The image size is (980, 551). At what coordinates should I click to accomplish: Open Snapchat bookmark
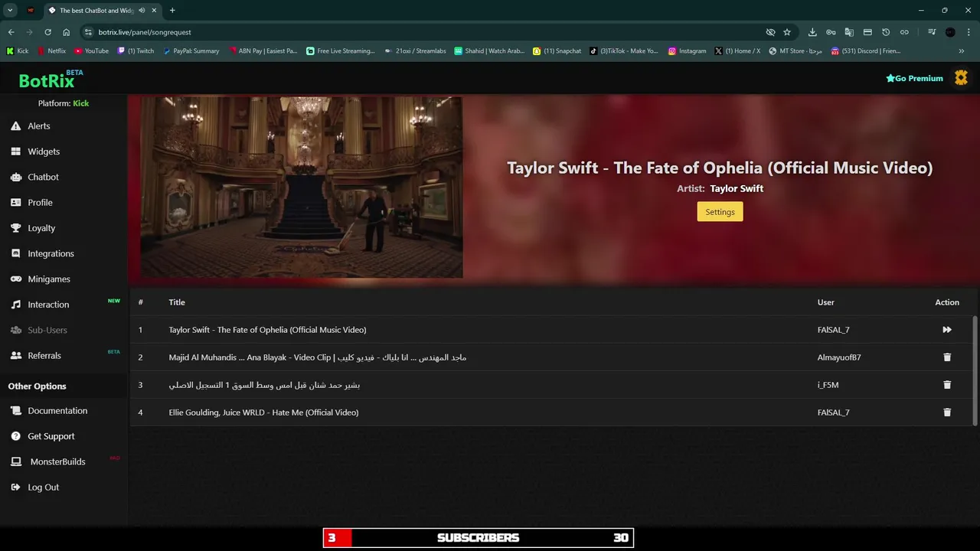click(557, 51)
